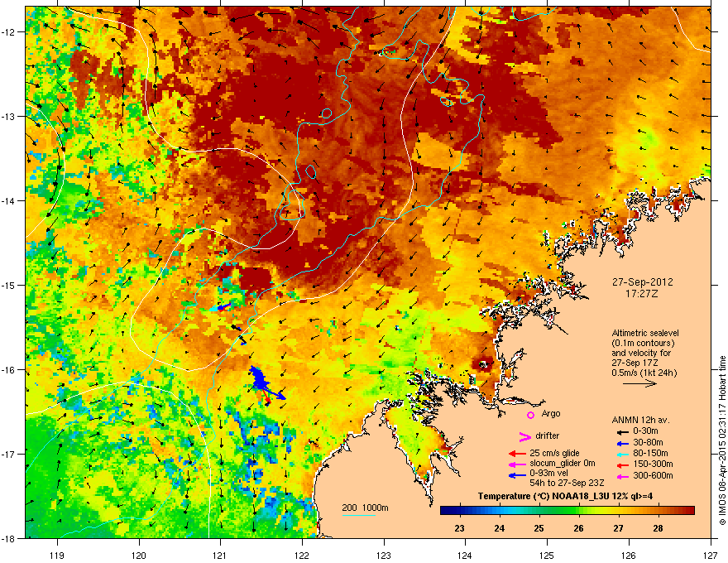
Task: Click the latitude axis label -12
Action: coord(8,32)
